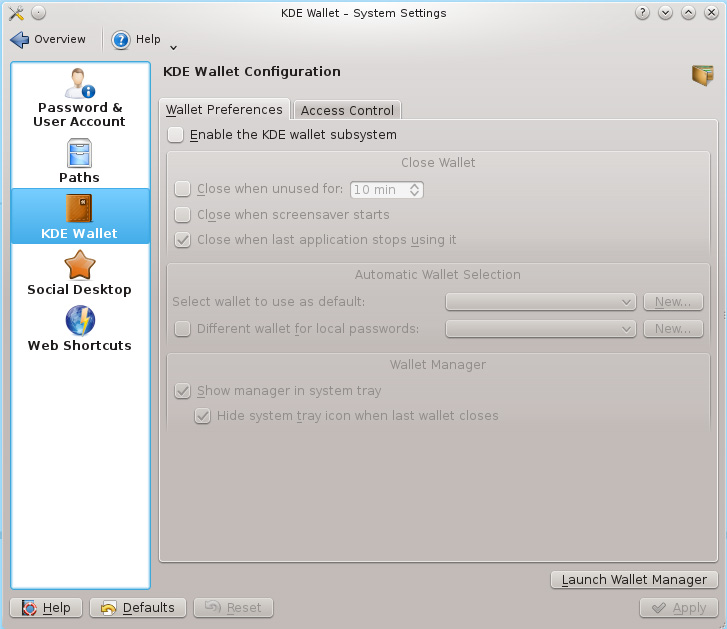Open Web Shortcuts globe icon
The height and width of the screenshot is (629, 727).
80,320
